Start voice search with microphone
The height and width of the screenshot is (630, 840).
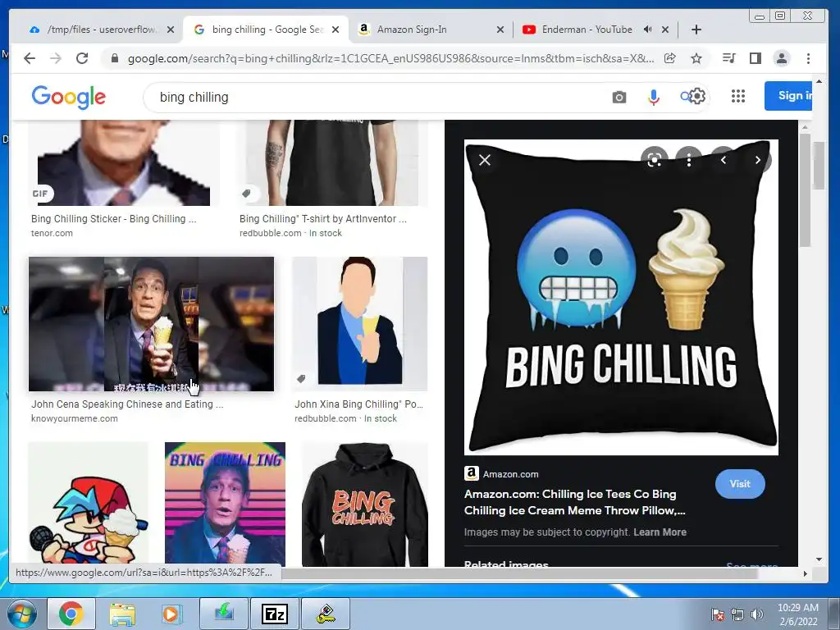pyautogui.click(x=653, y=97)
